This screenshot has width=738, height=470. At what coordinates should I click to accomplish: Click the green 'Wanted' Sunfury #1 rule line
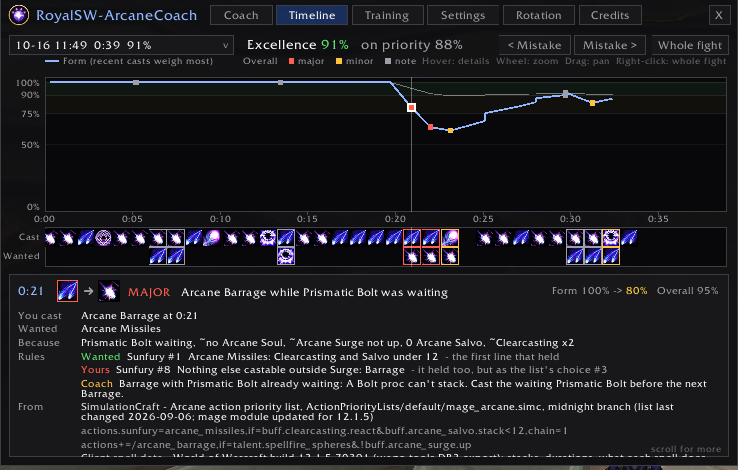[x=320, y=357]
